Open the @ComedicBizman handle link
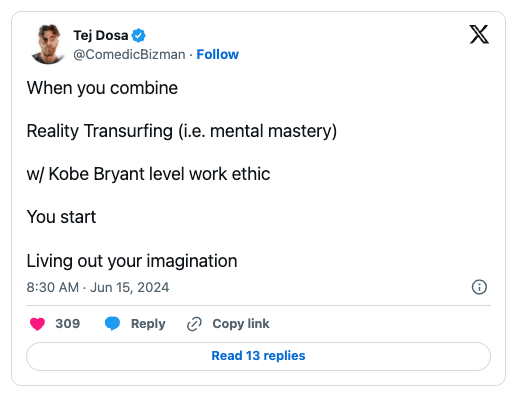This screenshot has height=399, width=522. (129, 54)
